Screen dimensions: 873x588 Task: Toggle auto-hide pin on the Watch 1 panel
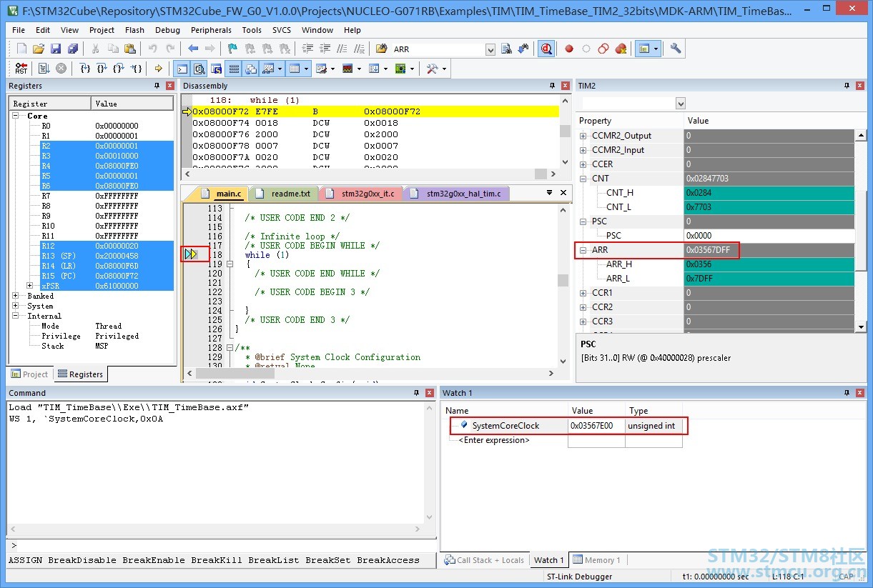coord(849,393)
